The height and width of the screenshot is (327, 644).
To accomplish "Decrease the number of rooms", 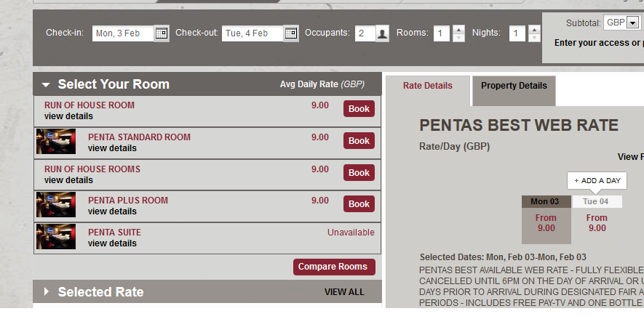I will tap(458, 37).
